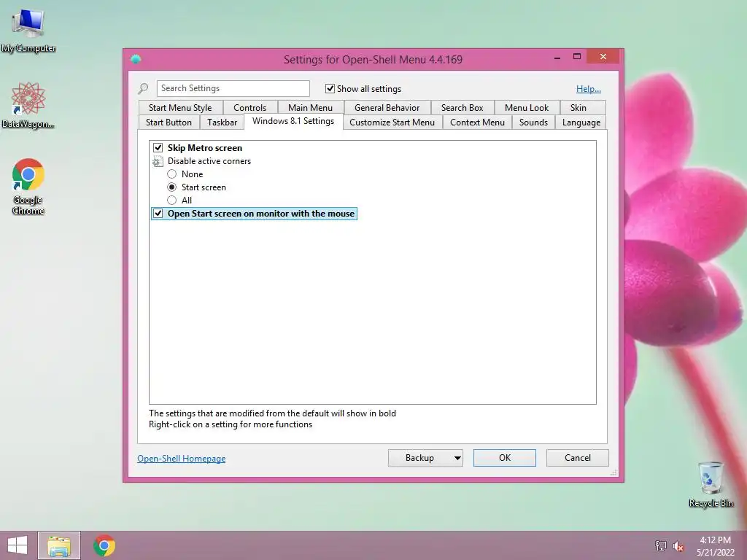Screen dimensions: 747x560
Task: Open the Recycle Bin
Action: pyautogui.click(x=711, y=484)
